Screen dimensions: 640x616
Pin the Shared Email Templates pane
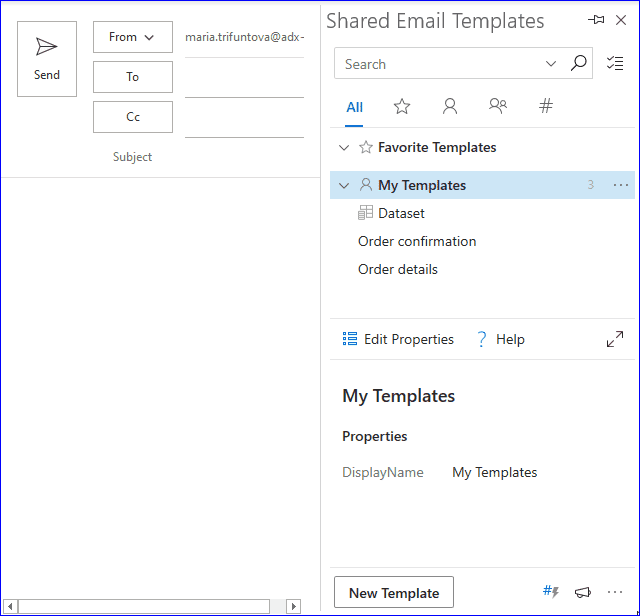pos(596,20)
